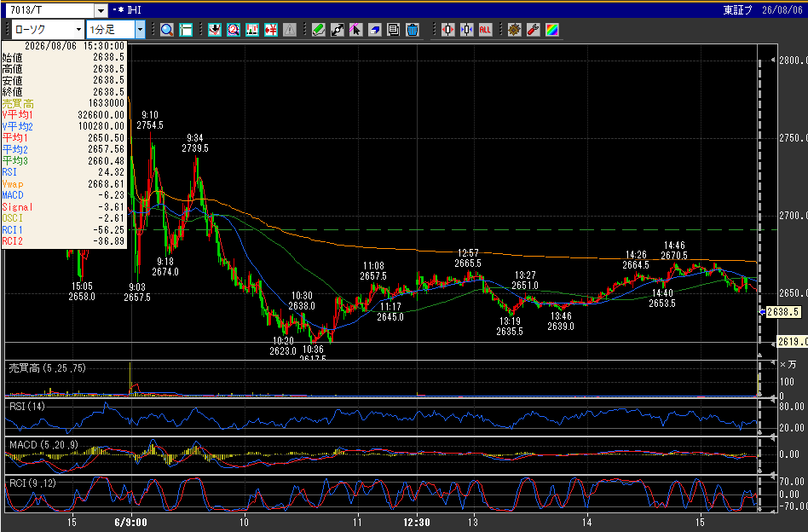Click the 9:34 2739.5 peak label
This screenshot has height=532, width=808.
(195, 142)
